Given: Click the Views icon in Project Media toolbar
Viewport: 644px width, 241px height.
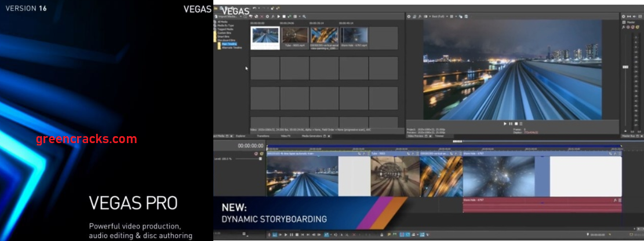Looking at the screenshot, I should coord(295,16).
